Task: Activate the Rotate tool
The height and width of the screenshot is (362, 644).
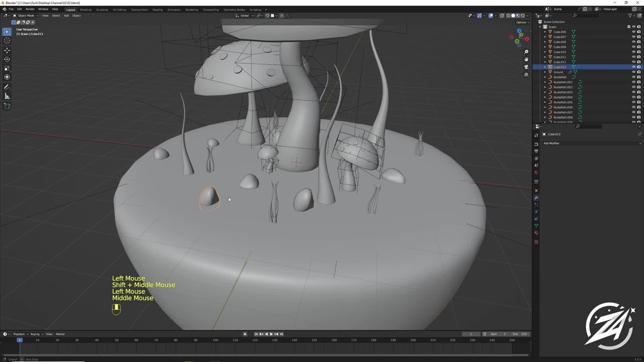Action: [x=7, y=59]
